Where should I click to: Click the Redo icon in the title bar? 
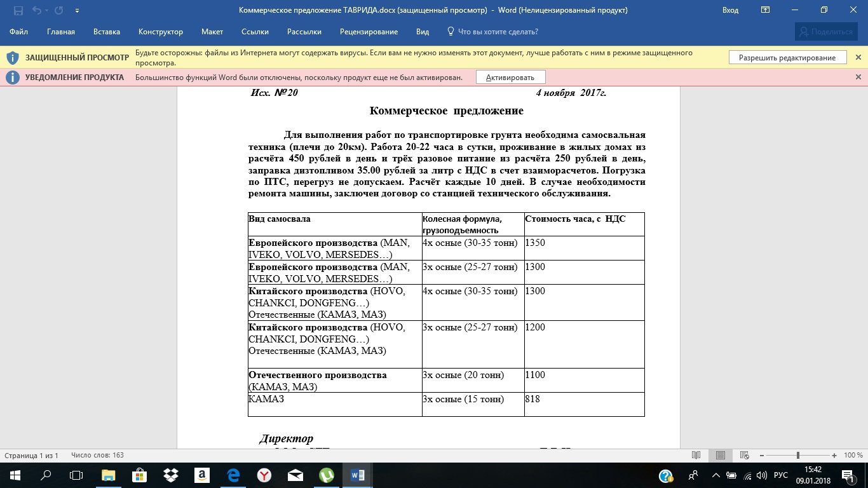coord(59,10)
